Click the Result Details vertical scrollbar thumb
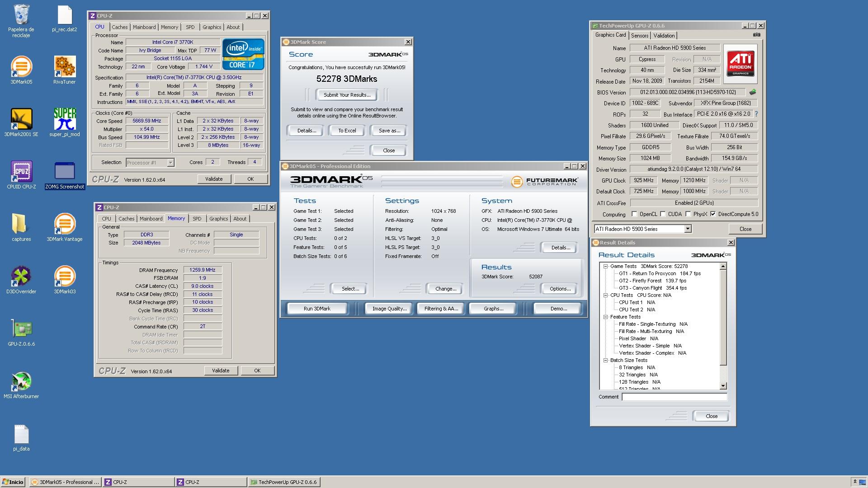Image resolution: width=868 pixels, height=488 pixels. 723,318
